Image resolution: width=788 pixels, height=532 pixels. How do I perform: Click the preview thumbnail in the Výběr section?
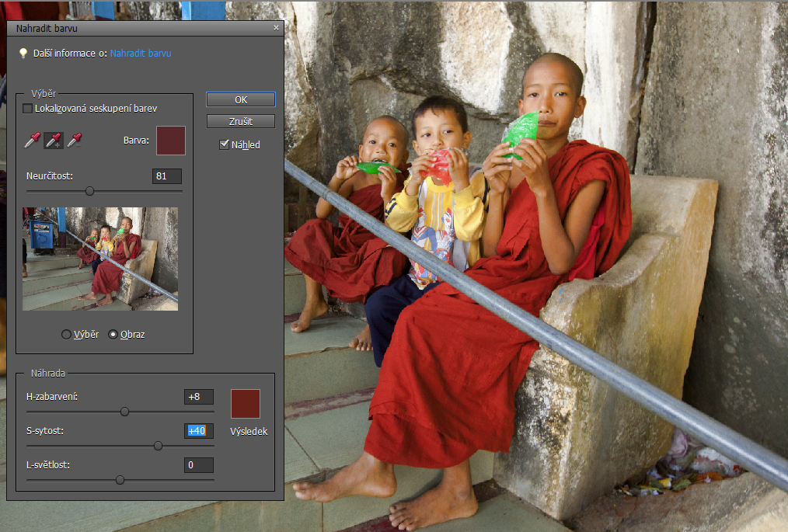(x=100, y=259)
